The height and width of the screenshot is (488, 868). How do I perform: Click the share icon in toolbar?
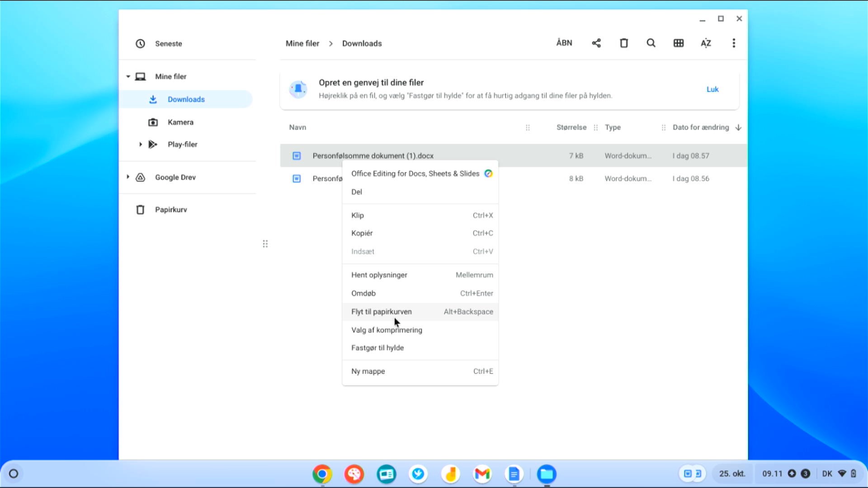(x=596, y=43)
